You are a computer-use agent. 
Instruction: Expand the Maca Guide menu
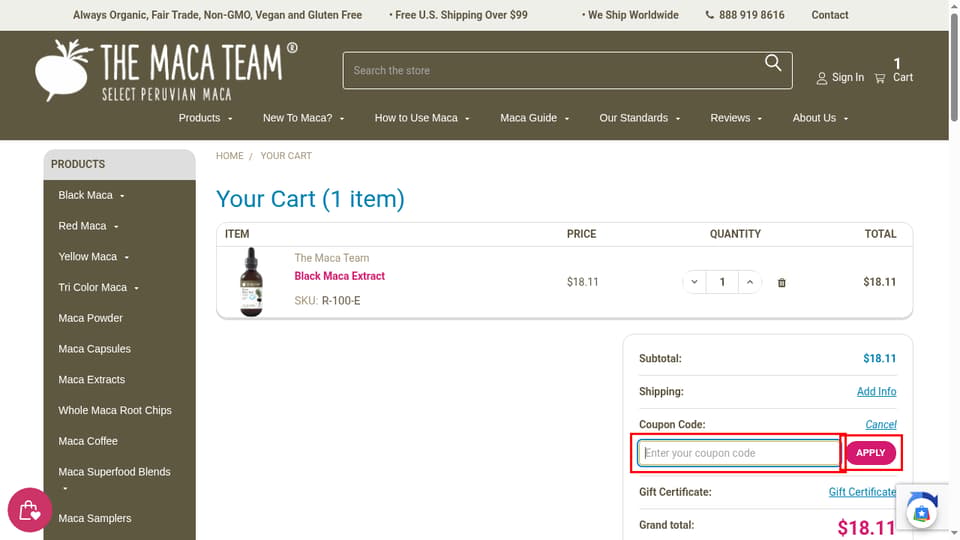pyautogui.click(x=534, y=118)
